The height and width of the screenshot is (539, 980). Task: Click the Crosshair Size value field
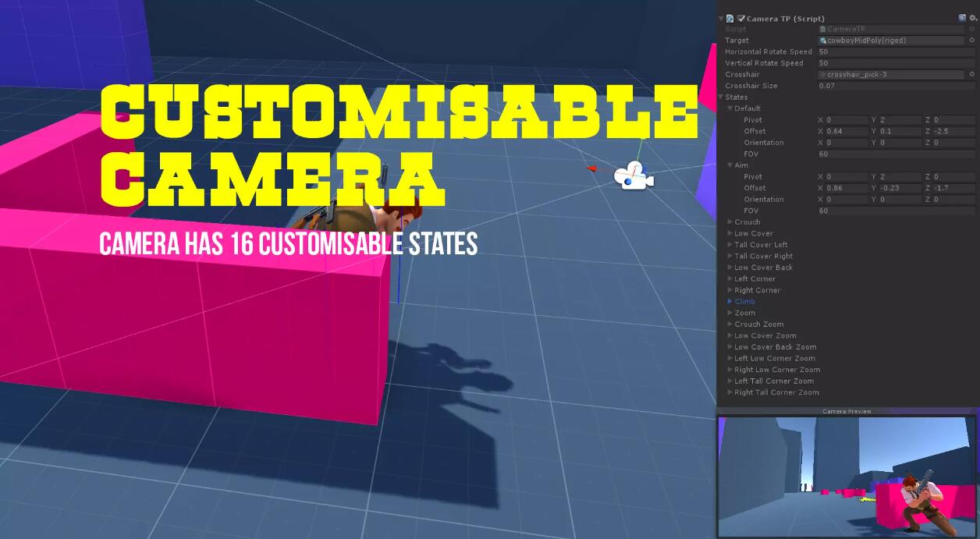891,86
